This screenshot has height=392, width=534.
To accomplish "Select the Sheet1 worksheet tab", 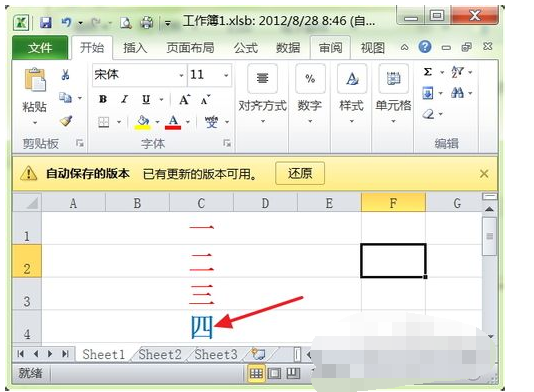I will click(x=104, y=355).
